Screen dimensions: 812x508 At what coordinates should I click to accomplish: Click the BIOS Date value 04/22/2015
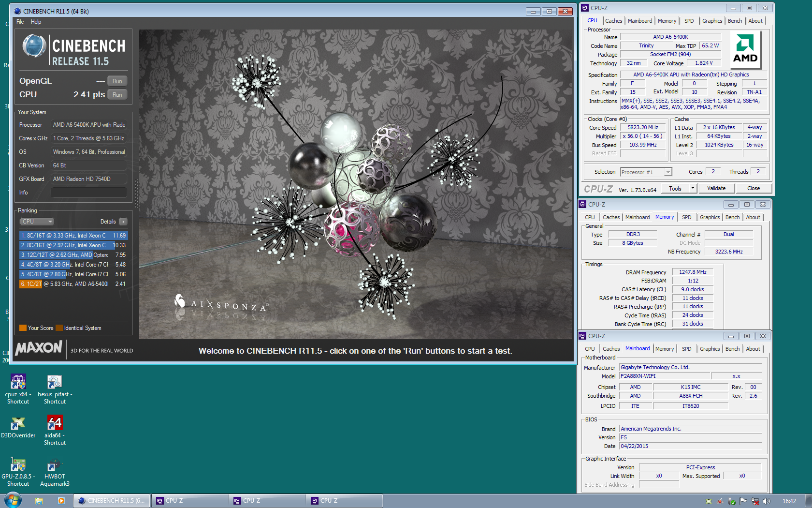point(691,446)
